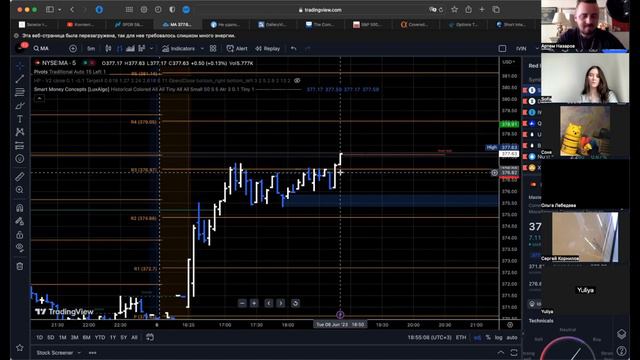
Task: Open the prediction and measurement tools
Action: coord(20,146)
